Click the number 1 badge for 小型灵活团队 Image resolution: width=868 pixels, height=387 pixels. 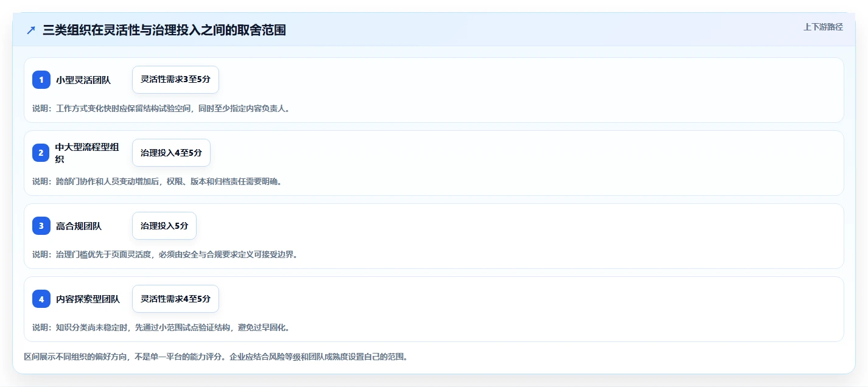[41, 80]
